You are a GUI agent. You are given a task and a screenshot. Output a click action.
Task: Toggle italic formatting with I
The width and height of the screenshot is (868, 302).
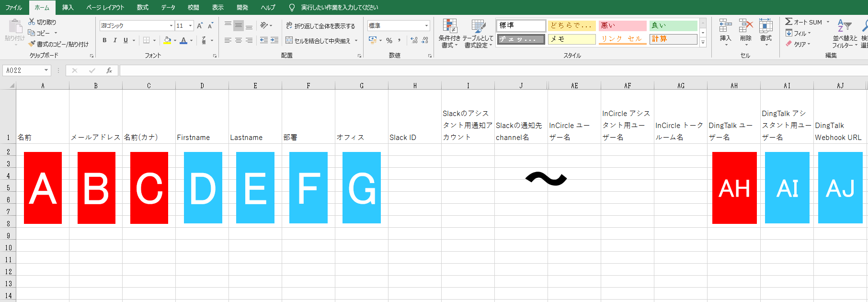(115, 40)
